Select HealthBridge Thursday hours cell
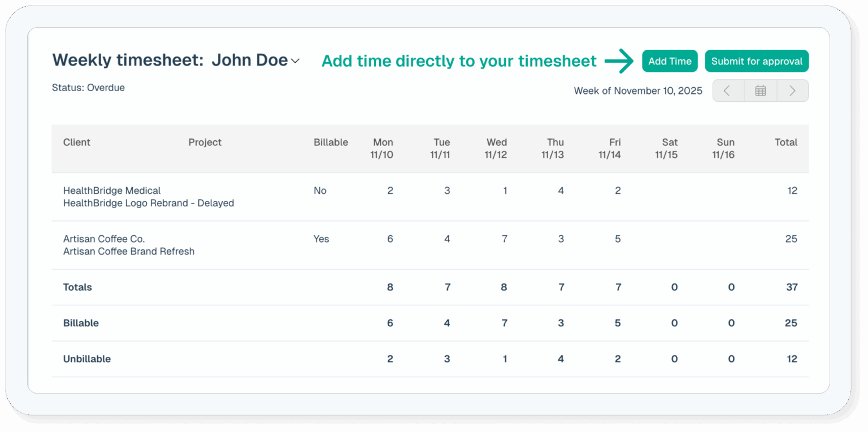Image resolution: width=868 pixels, height=432 pixels. [x=561, y=191]
